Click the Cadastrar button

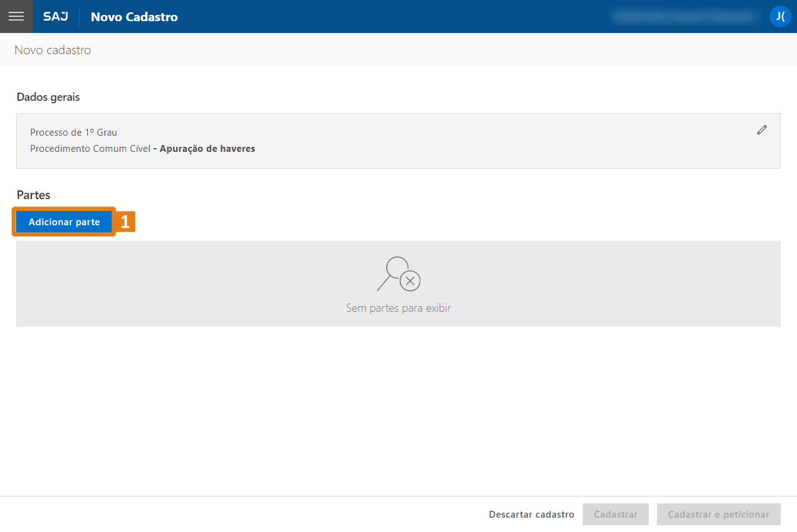[x=615, y=515]
